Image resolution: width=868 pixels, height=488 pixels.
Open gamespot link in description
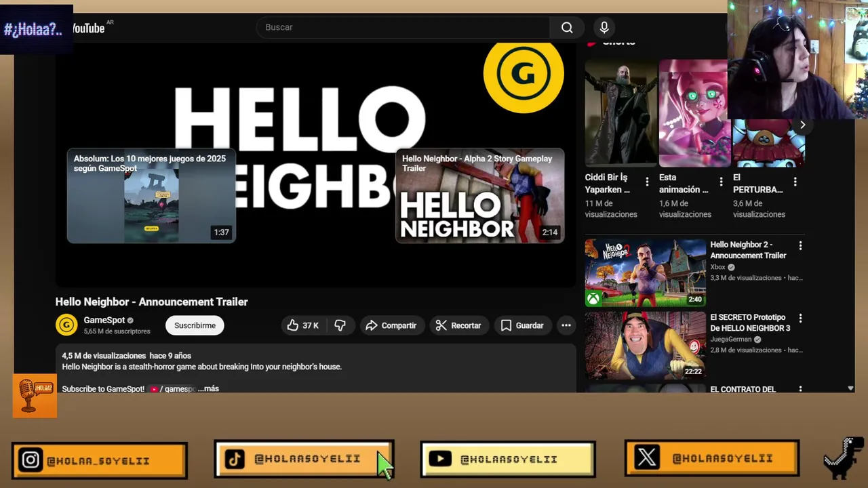pos(174,389)
